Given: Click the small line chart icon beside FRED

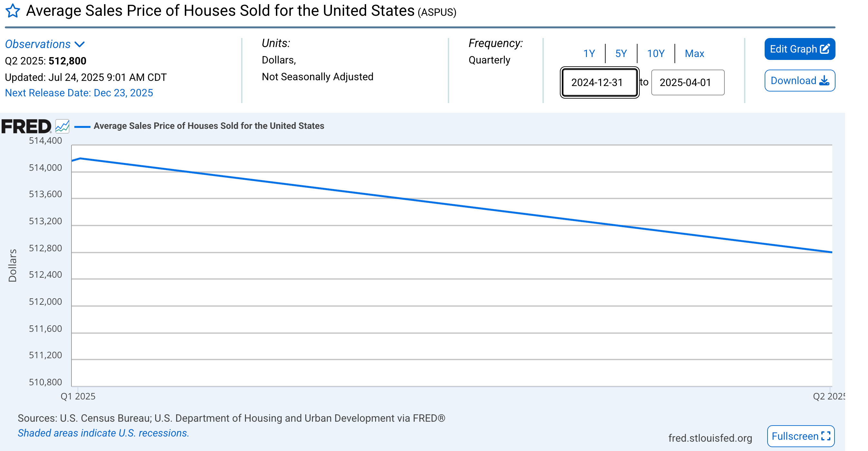Looking at the screenshot, I should point(62,126).
